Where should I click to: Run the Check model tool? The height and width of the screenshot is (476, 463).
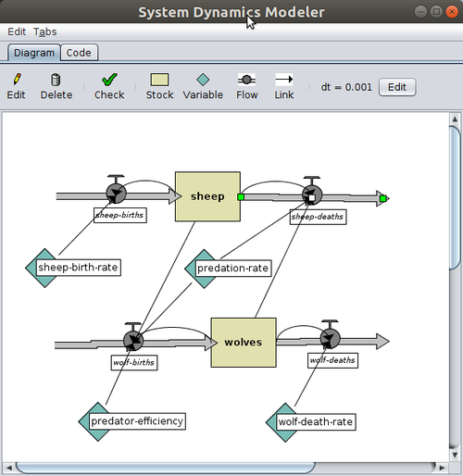(x=109, y=87)
